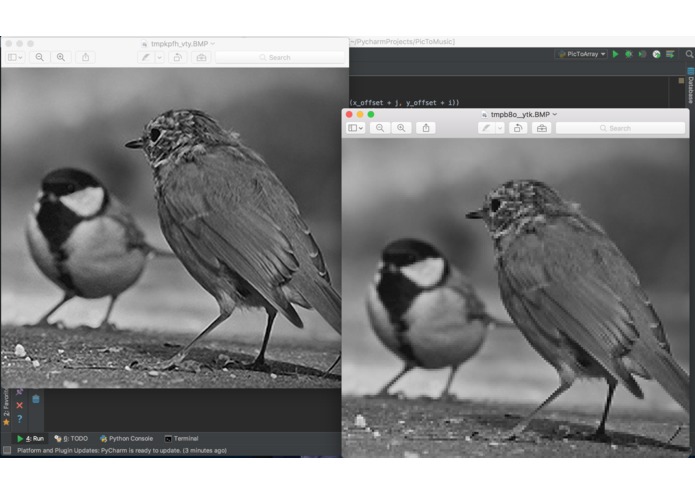Open highlight options arrow in tmpb8o_ytk.BMP window

coord(500,128)
